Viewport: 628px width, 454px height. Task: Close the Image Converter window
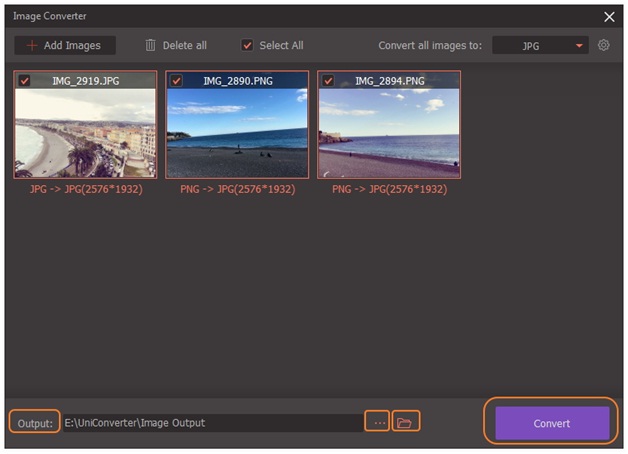pos(609,17)
